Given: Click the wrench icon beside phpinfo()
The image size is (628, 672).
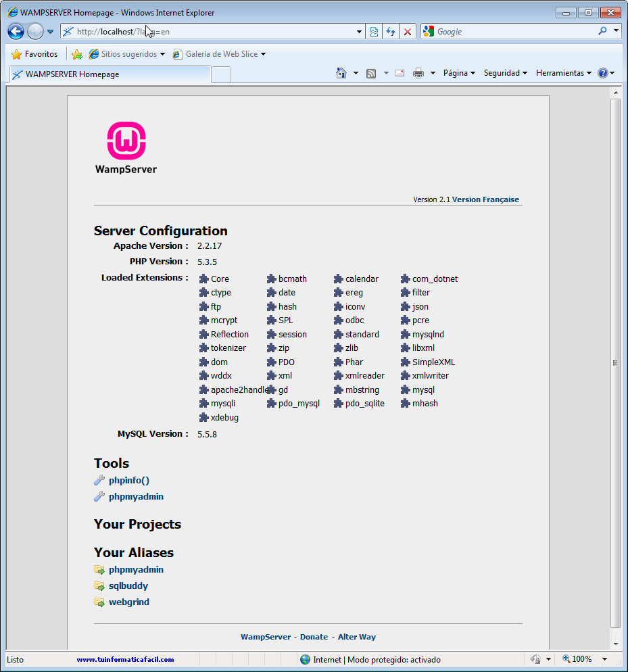Looking at the screenshot, I should [99, 481].
